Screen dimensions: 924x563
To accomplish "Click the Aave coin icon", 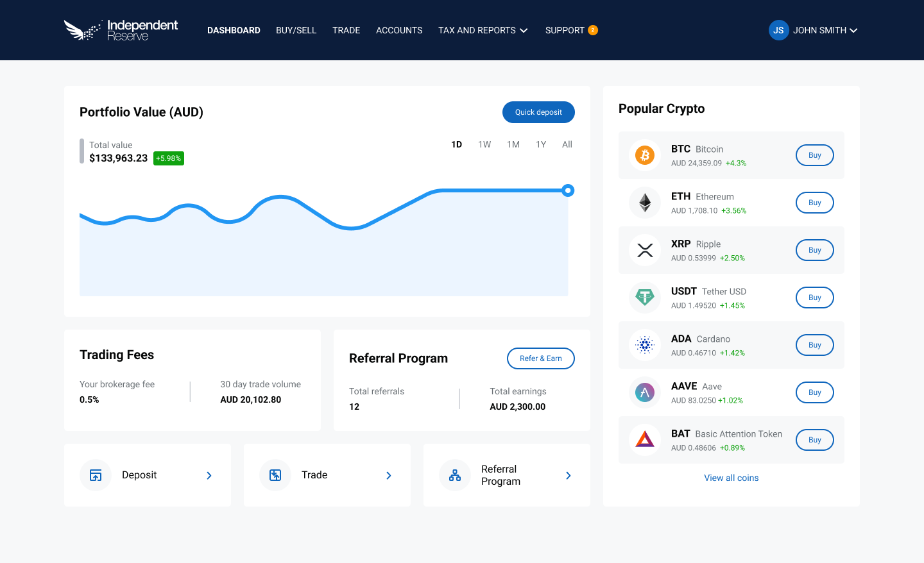I will tap(645, 392).
